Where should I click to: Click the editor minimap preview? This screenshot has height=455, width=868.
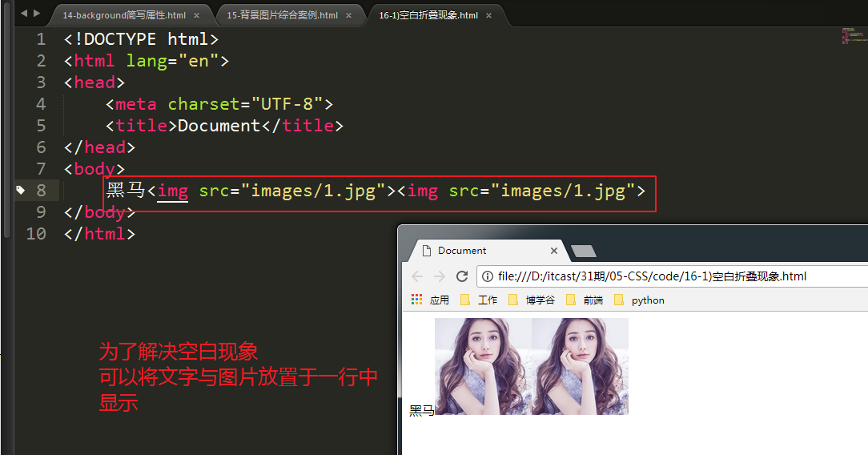(x=853, y=36)
